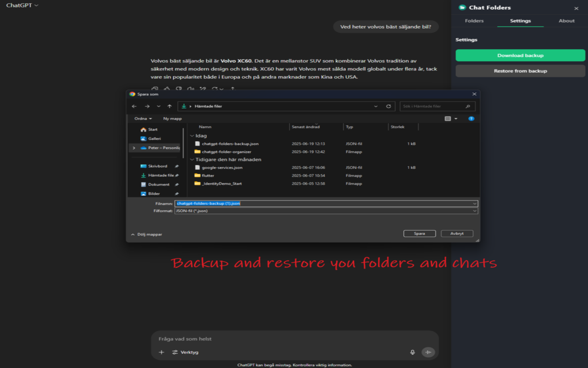Click the microphone dictation icon
Screen dimensions: 588x368
pos(413,352)
